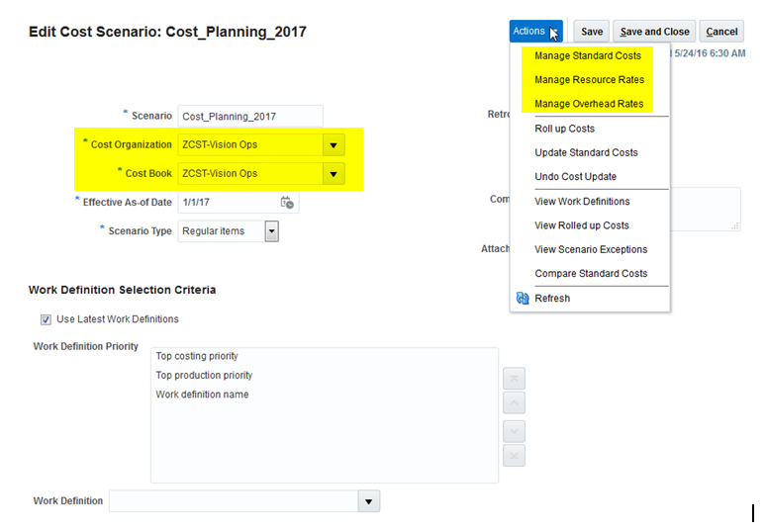766x532 pixels.
Task: Expand the Work Definition combo box
Action: 369,501
